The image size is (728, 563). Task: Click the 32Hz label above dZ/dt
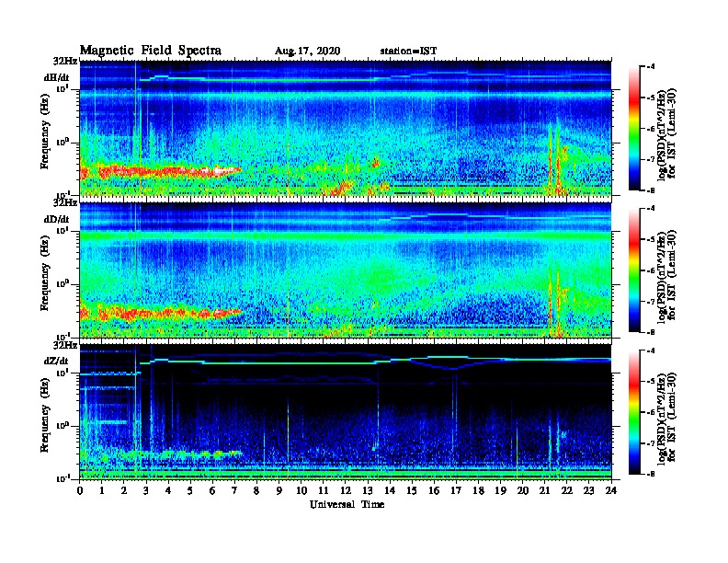point(65,345)
